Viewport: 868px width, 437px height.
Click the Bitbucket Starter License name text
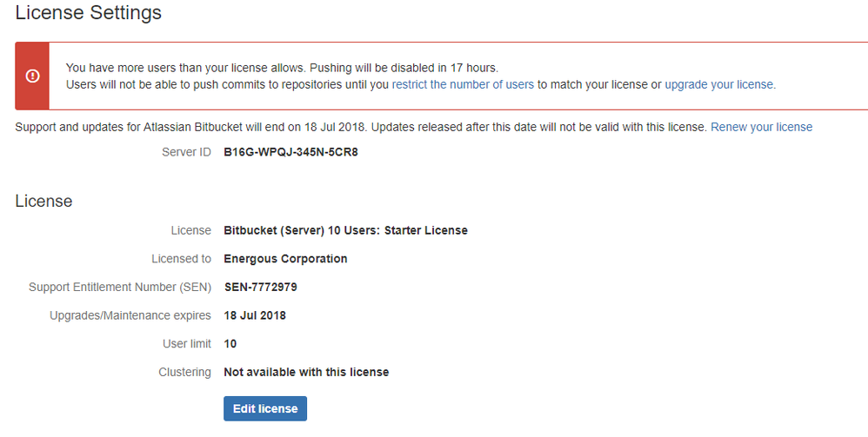pos(345,230)
